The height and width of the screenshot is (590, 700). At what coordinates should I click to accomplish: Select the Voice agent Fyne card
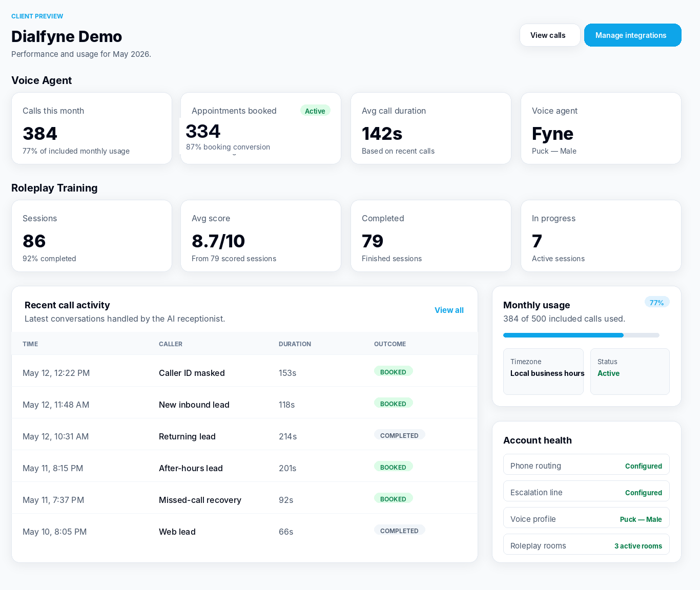click(601, 129)
